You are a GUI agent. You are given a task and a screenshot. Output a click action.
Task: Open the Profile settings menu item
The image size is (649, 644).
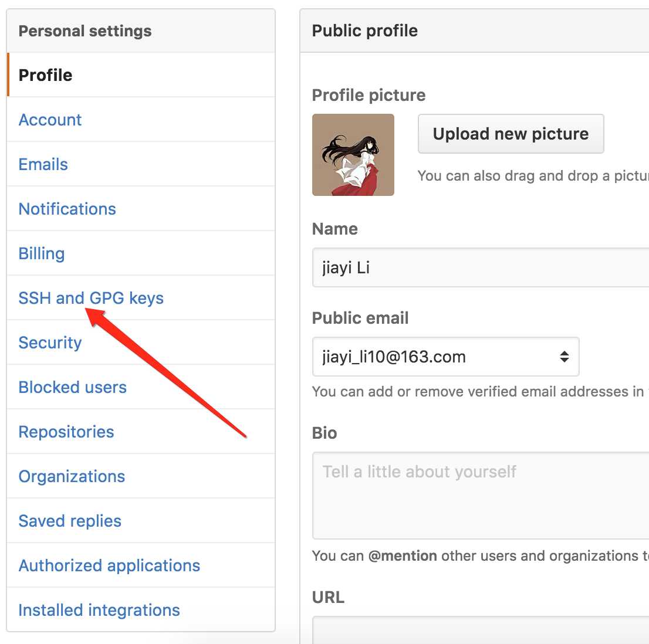pos(141,75)
